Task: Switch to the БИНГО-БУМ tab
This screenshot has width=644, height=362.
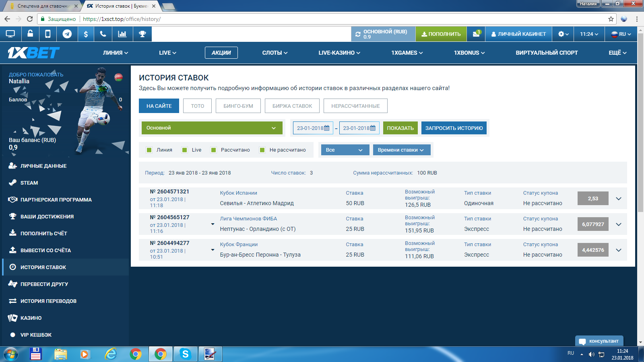Action: point(238,106)
